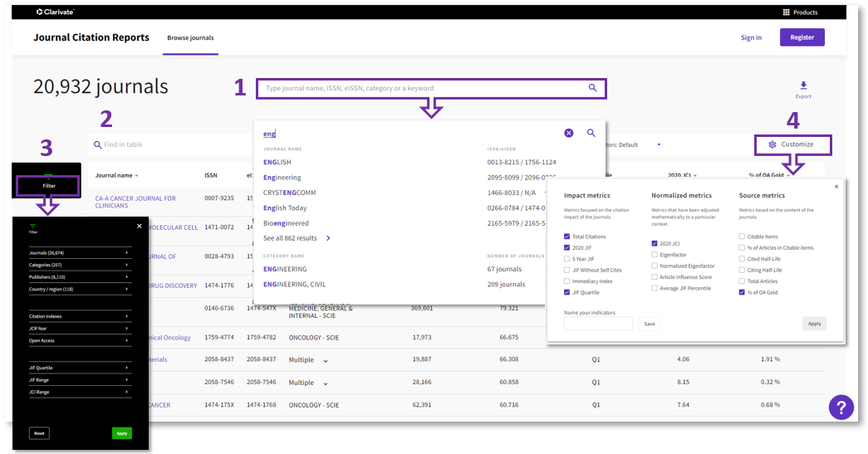The height and width of the screenshot is (454, 868).
Task: Toggle the % of OA Gold checkbox
Action: 742,292
